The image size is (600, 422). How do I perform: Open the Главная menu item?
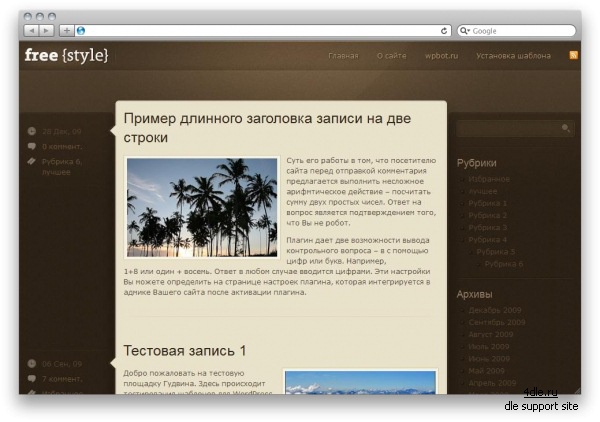343,56
